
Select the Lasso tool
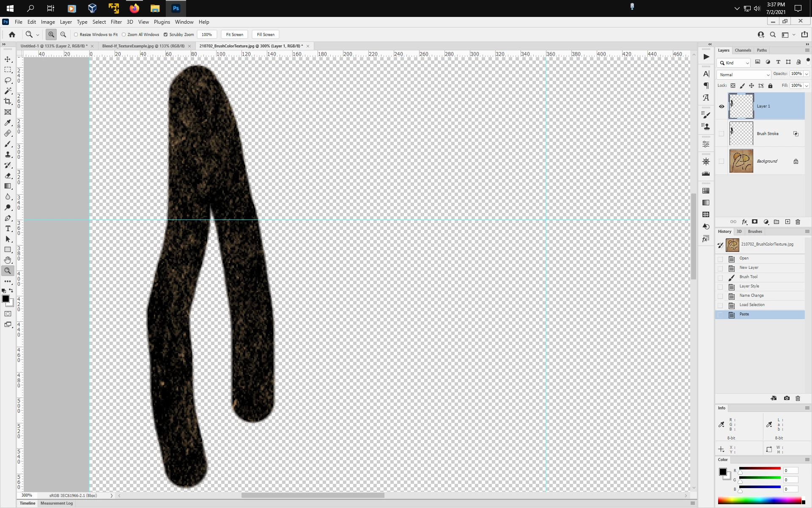tap(8, 80)
